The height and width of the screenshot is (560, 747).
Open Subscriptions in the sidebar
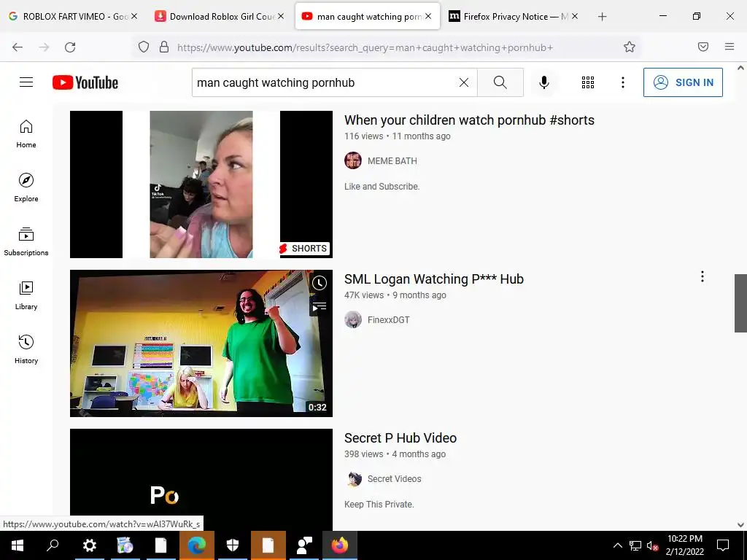click(26, 241)
